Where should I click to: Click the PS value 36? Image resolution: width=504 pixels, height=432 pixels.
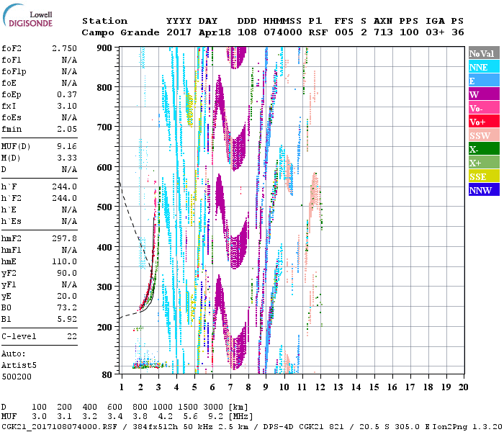(x=458, y=32)
